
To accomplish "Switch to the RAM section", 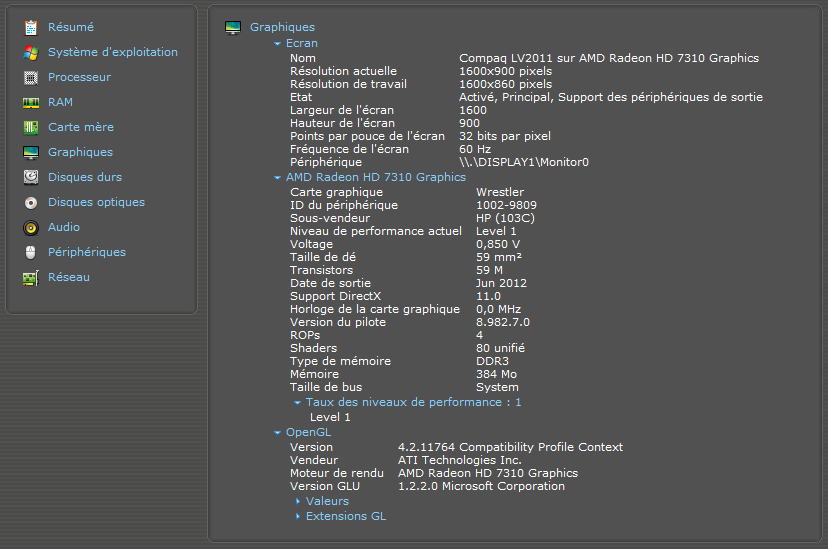I will [x=60, y=102].
